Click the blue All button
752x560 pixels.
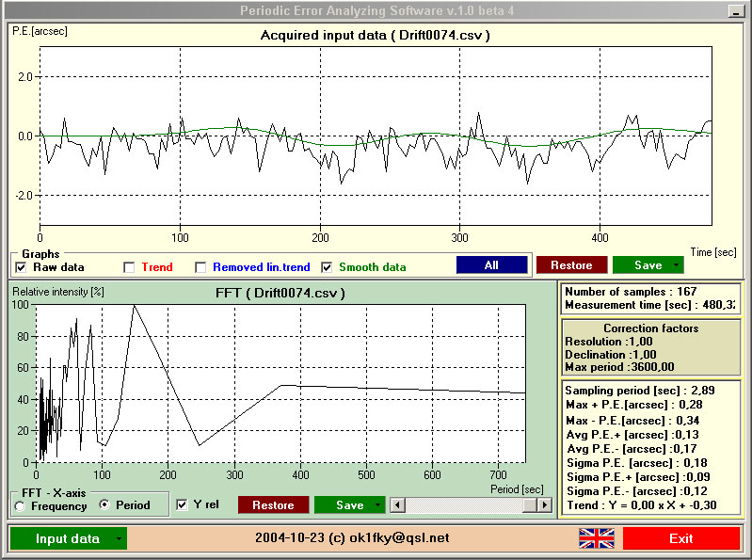tap(491, 265)
